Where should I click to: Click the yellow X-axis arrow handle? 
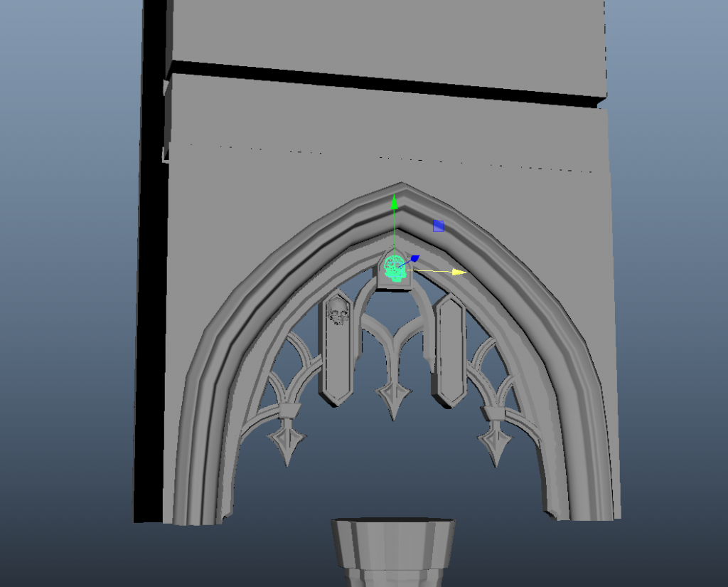(459, 272)
